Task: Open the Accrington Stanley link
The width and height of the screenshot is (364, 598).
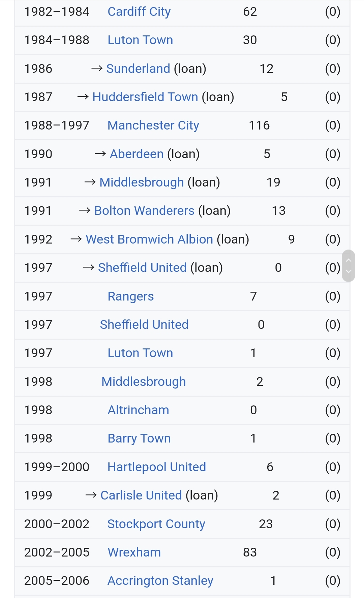Action: [x=160, y=581]
